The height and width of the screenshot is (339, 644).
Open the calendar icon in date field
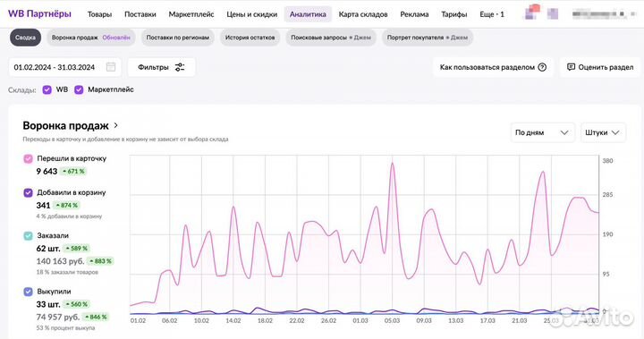pyautogui.click(x=111, y=67)
